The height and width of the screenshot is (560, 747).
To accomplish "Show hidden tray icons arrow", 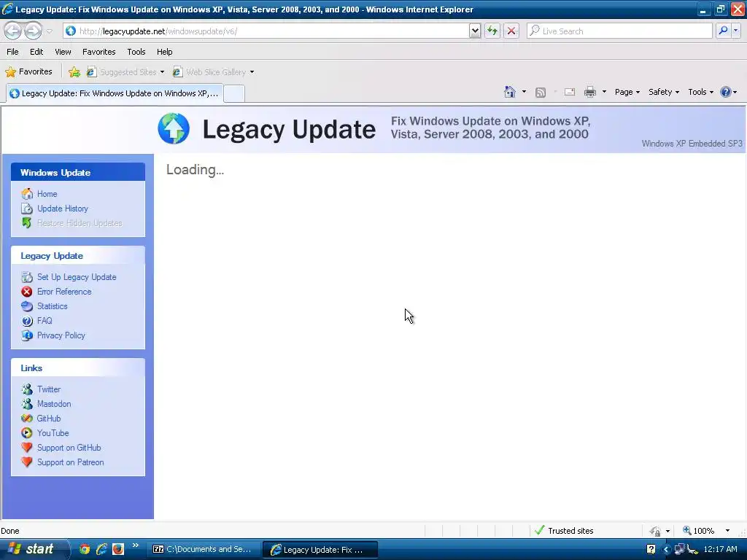I will click(666, 550).
